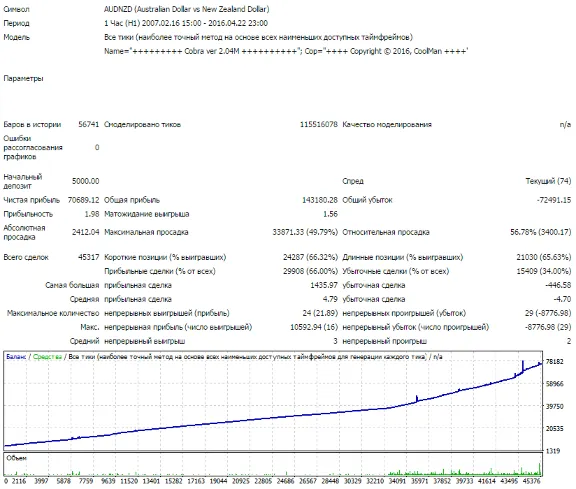Click the AUDNZD symbol description text
The width and height of the screenshot is (576, 489).
pos(187,9)
